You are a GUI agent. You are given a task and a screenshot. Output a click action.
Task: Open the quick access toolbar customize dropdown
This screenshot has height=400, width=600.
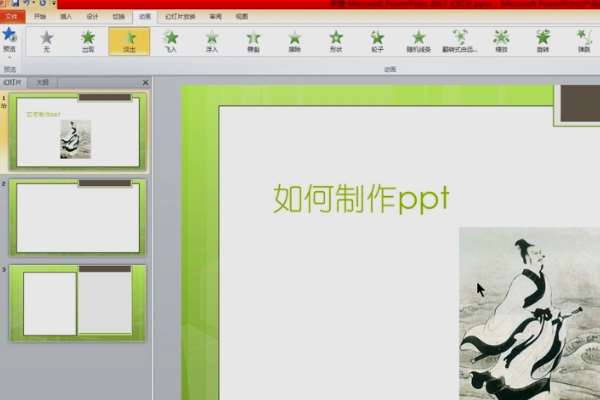coord(53,3)
